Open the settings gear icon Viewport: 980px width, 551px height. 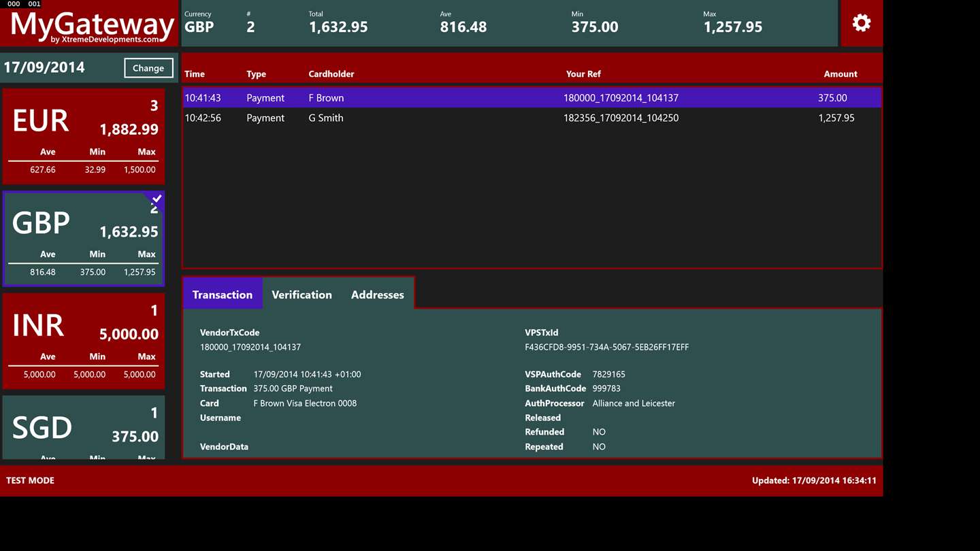coord(862,23)
